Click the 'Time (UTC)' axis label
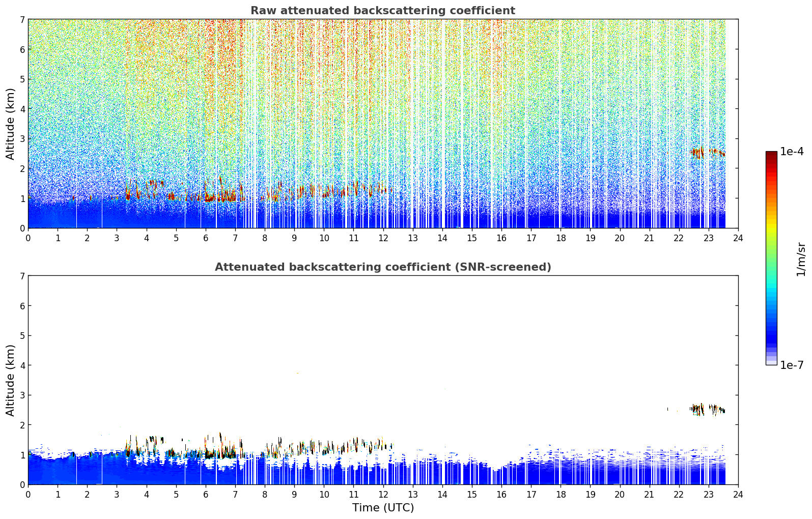Viewport: 812px width, 519px height. click(383, 507)
